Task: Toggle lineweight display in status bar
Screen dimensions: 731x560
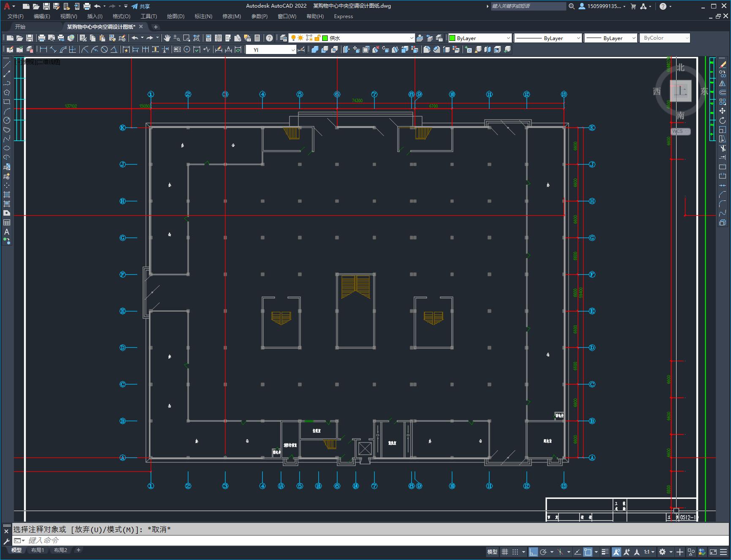Action: click(605, 552)
